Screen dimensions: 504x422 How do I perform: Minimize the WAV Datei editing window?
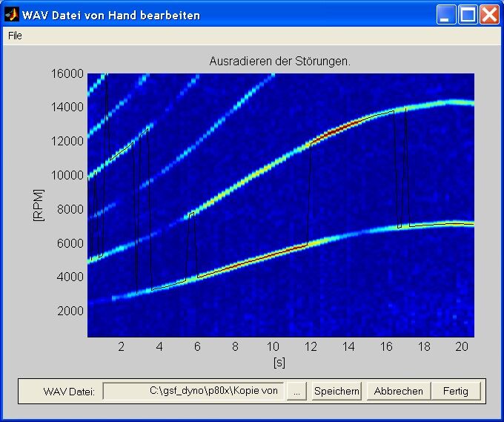(x=446, y=15)
